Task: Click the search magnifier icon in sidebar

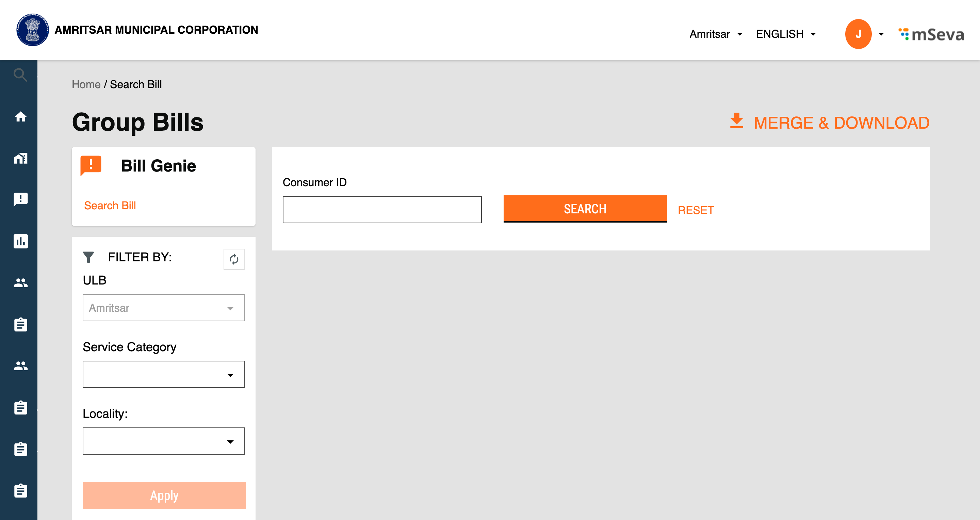Action: [20, 75]
